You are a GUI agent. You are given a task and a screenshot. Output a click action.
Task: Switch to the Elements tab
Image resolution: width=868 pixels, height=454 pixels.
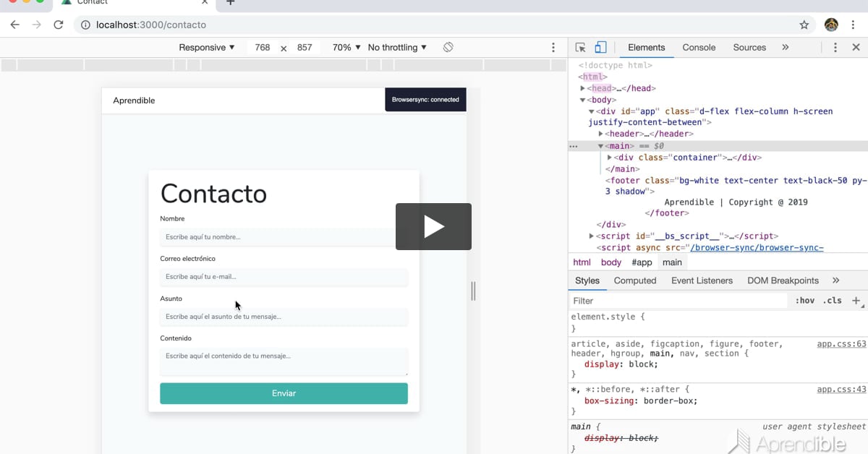click(x=646, y=48)
